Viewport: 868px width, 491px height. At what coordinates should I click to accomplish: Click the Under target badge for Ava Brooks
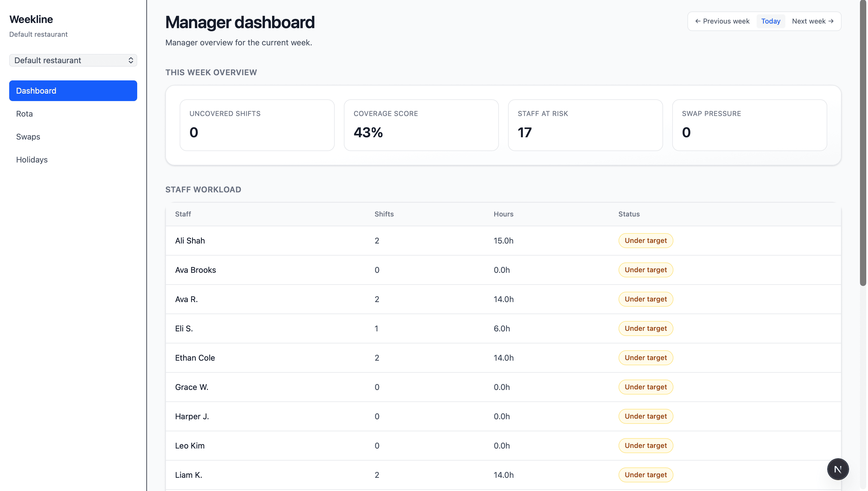click(x=646, y=270)
